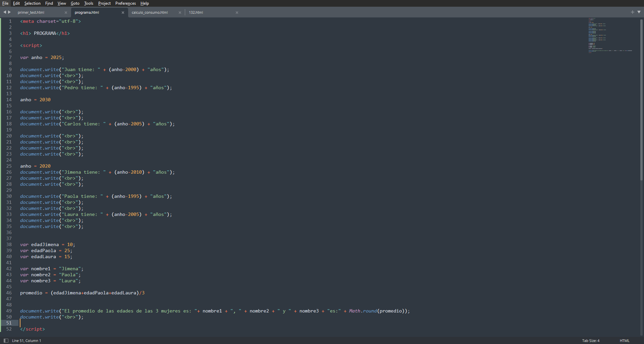This screenshot has width=644, height=344.
Task: Click the 'var nombre3 = "Laura";' line
Action: pos(50,281)
